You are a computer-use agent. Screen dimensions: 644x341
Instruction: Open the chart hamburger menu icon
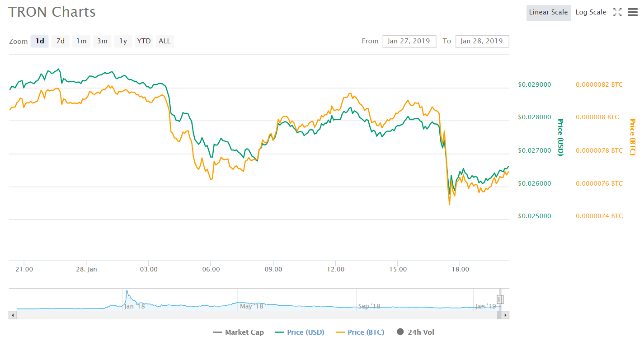pos(633,13)
